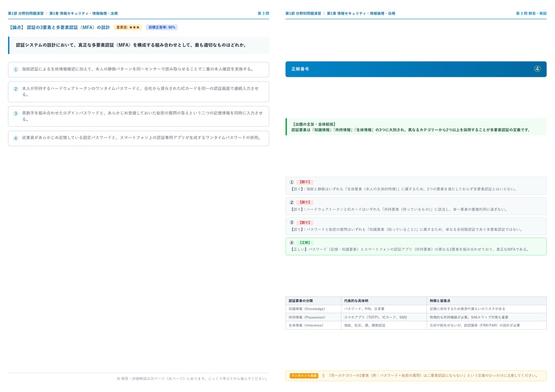Click right page header 第1部 分野別問題演習
Screen dimensions: 555x392
(x=304, y=14)
